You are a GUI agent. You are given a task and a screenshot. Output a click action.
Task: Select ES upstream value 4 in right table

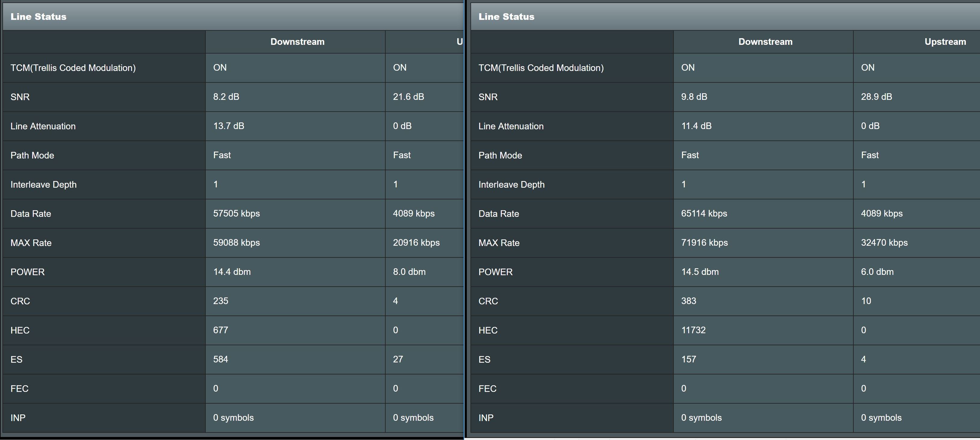coord(864,359)
